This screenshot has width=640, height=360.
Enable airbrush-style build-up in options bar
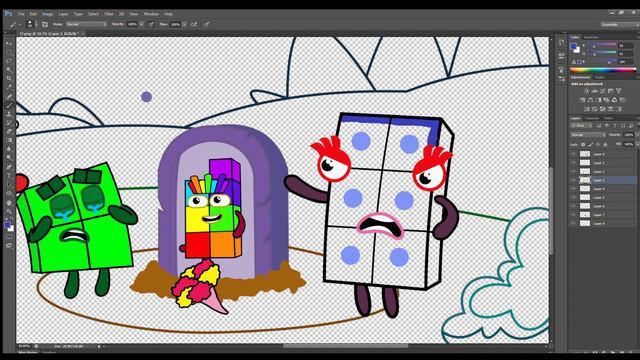pos(194,24)
